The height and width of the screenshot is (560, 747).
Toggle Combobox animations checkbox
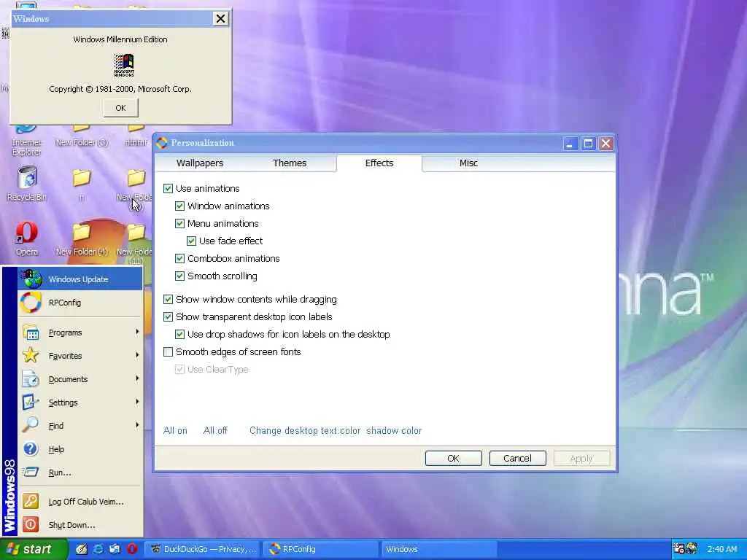click(179, 259)
